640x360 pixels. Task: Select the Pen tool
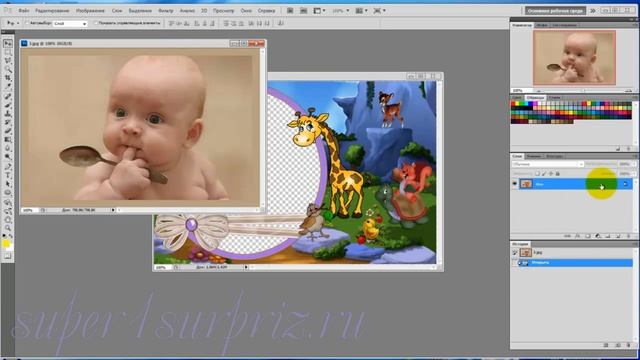8,166
